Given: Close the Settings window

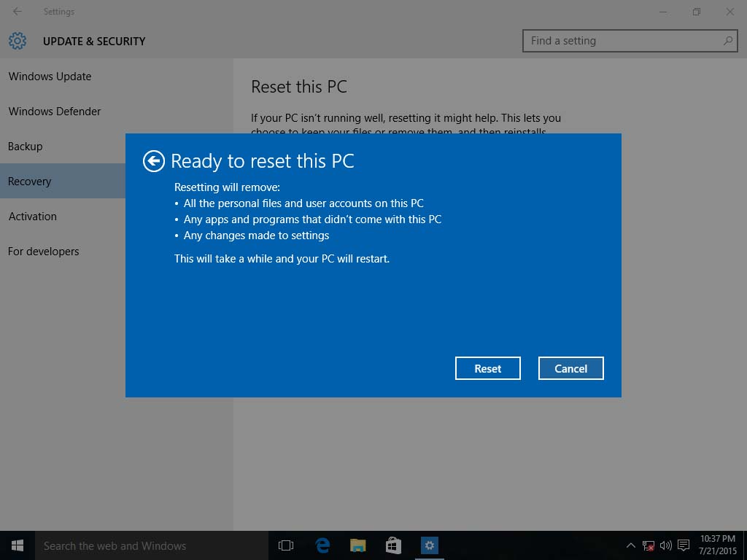Looking at the screenshot, I should 729,12.
